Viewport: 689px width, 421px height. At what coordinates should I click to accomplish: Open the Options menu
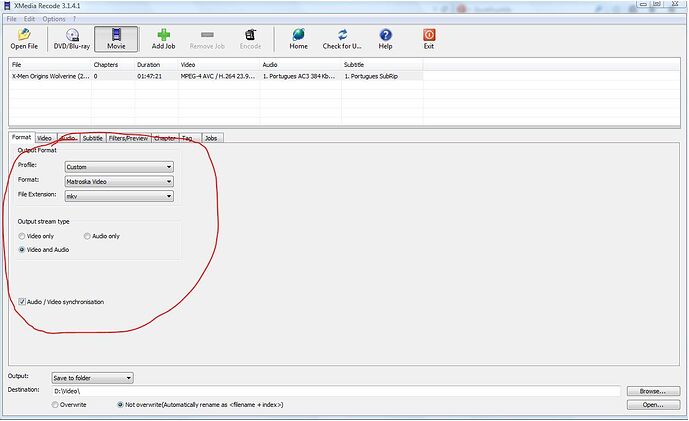click(54, 19)
